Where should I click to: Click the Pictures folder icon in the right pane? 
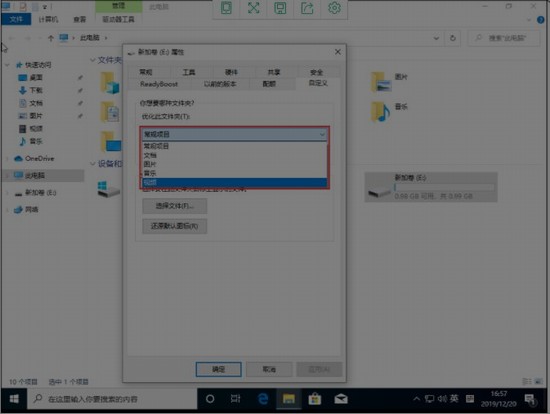(x=381, y=82)
